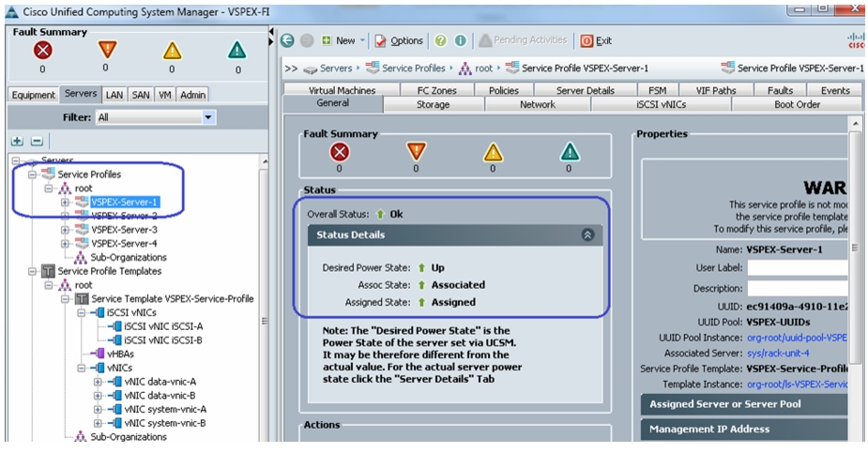
Task: Expand the VSPEX-Server-4 tree node
Action: [65, 244]
